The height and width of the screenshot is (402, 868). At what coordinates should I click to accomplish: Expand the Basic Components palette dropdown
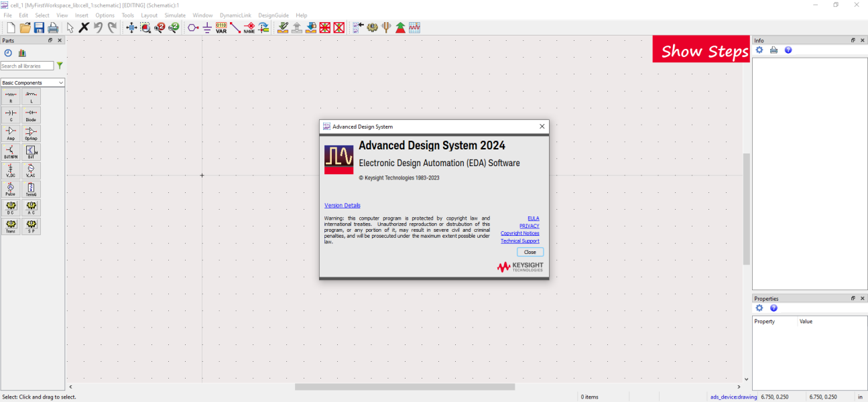(x=33, y=82)
